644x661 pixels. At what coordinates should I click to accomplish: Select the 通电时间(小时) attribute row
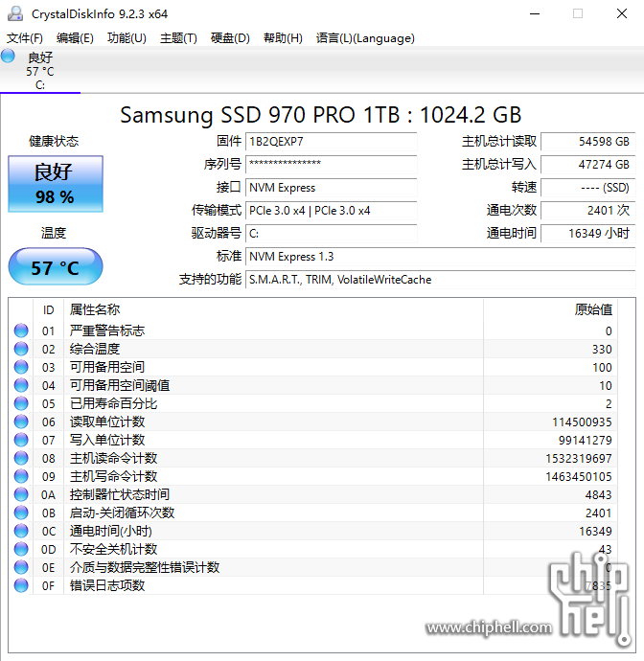click(x=313, y=531)
